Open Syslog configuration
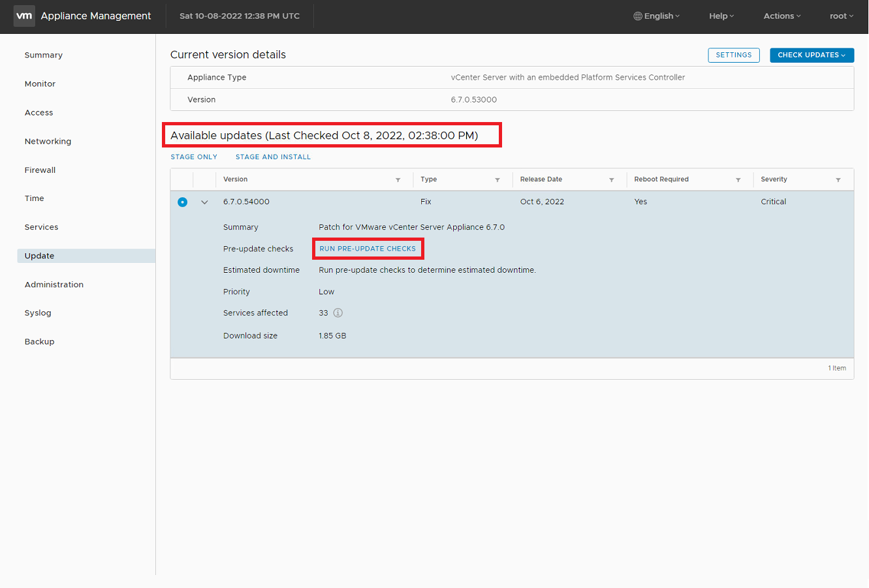 coord(38,313)
